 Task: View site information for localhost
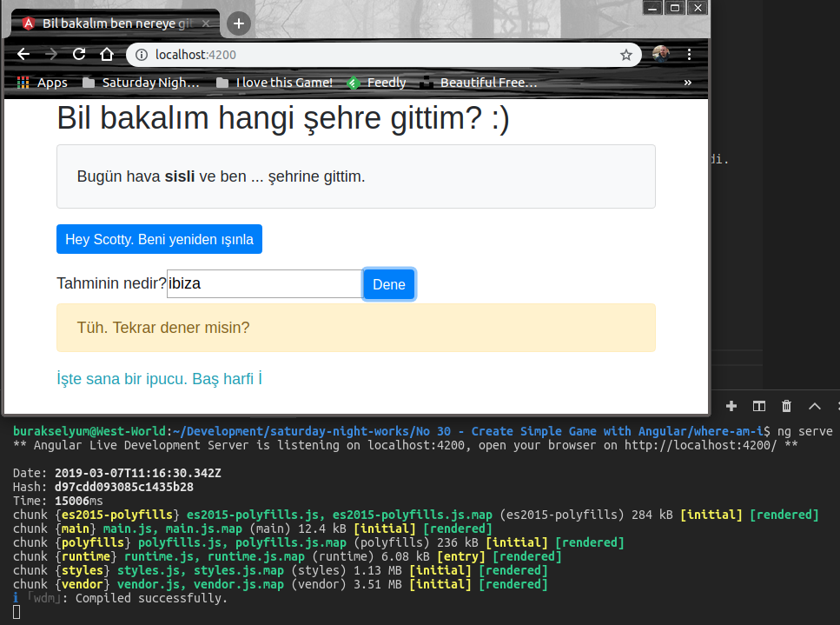142,55
